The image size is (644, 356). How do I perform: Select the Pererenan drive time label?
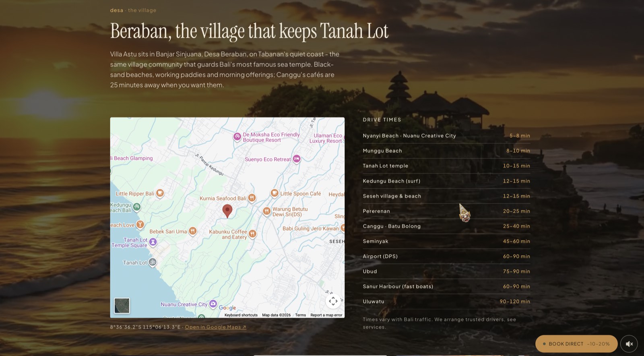pos(376,211)
